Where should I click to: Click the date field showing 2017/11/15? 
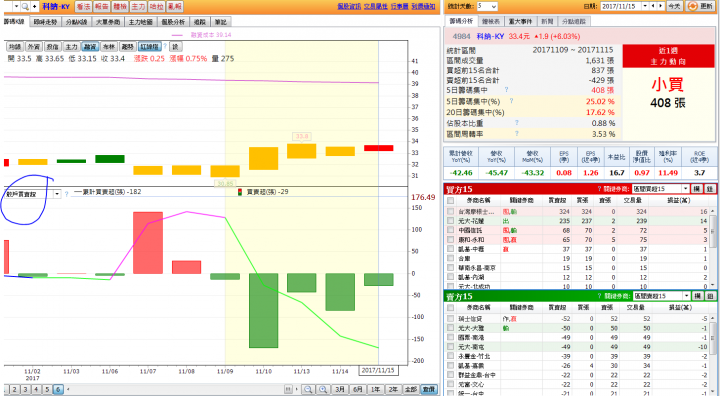621,6
